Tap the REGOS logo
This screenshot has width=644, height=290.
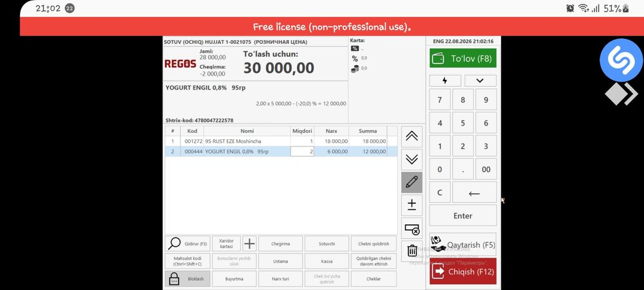(x=180, y=64)
